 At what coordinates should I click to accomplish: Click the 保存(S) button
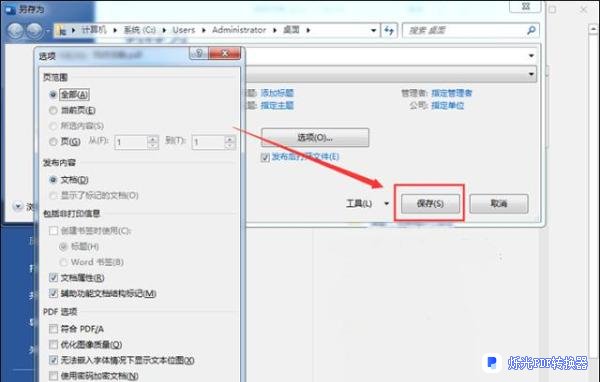point(430,204)
